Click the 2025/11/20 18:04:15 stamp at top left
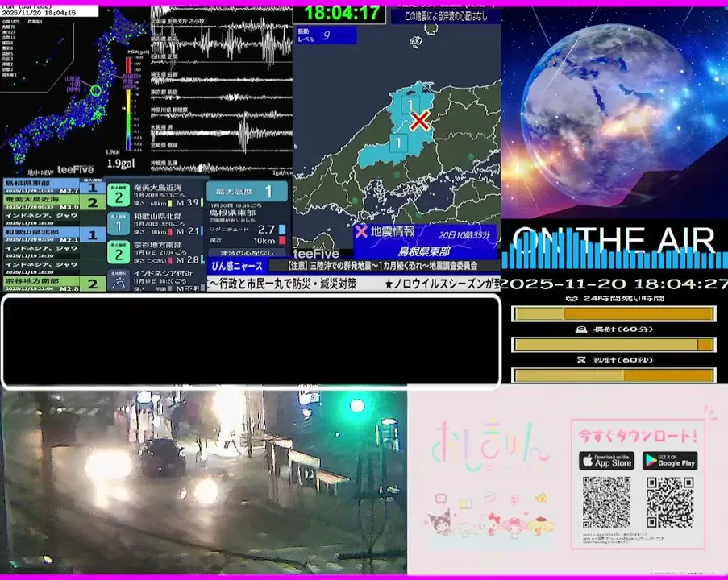The height and width of the screenshot is (580, 728). point(39,13)
